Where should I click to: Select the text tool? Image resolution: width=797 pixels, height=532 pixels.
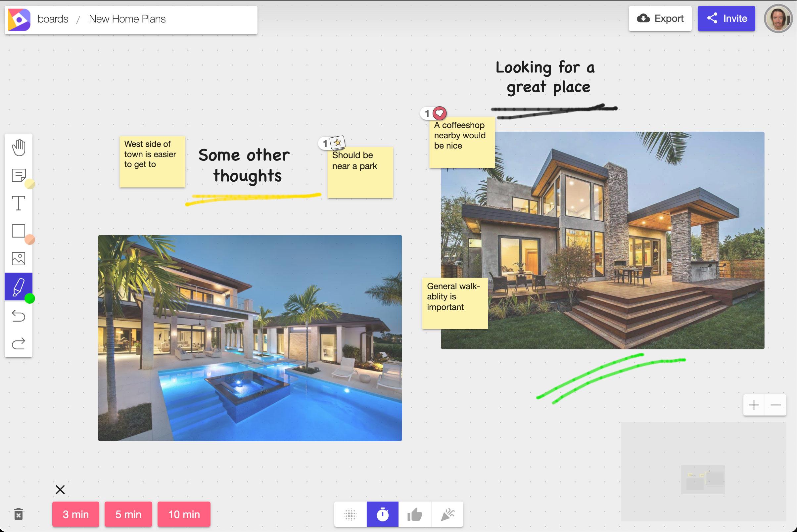pos(19,203)
